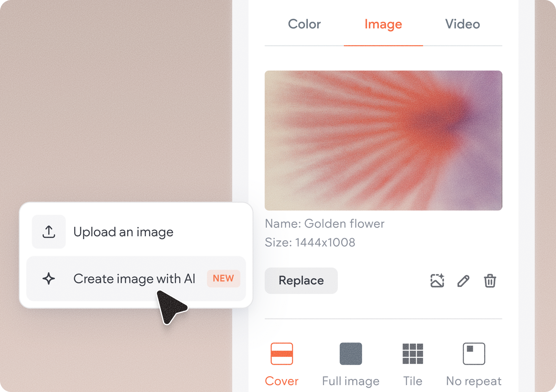556x392 pixels.
Task: Select the Cover layout icon
Action: pyautogui.click(x=282, y=354)
